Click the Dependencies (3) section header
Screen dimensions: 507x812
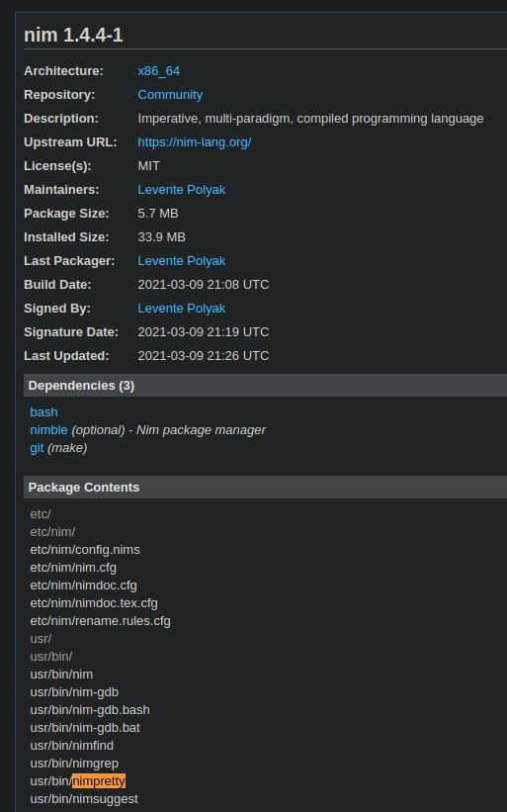point(266,386)
